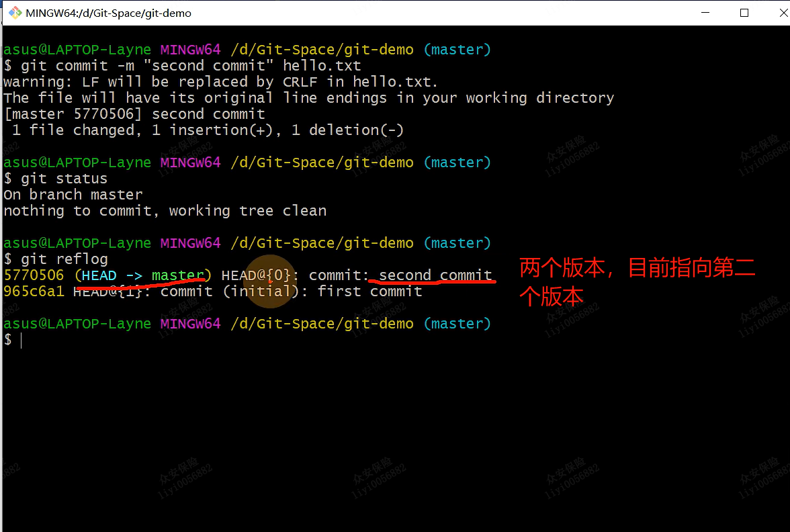Click the "$ git reflog" command line
This screenshot has width=790, height=532.
(x=55, y=259)
